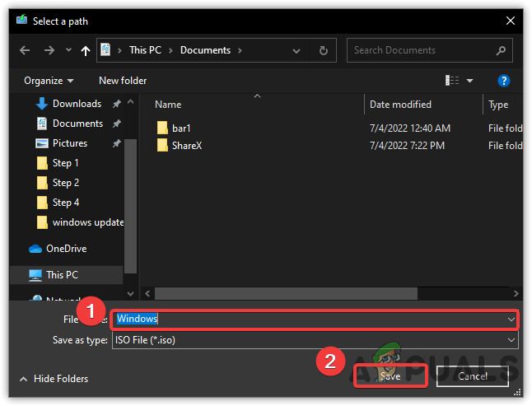Click the sidebar scroll up arrow

click(131, 102)
